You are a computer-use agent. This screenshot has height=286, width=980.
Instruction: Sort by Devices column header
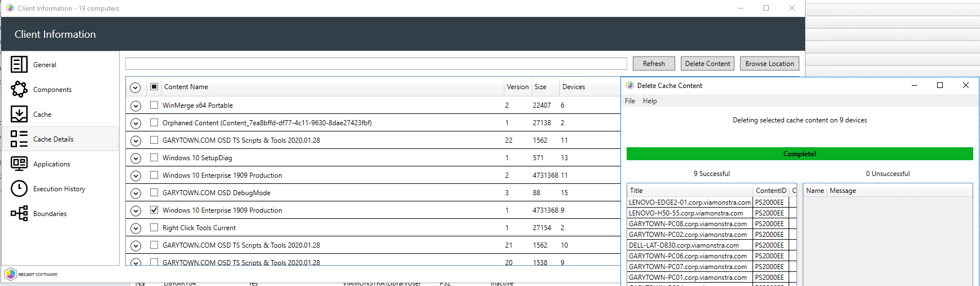[590, 87]
